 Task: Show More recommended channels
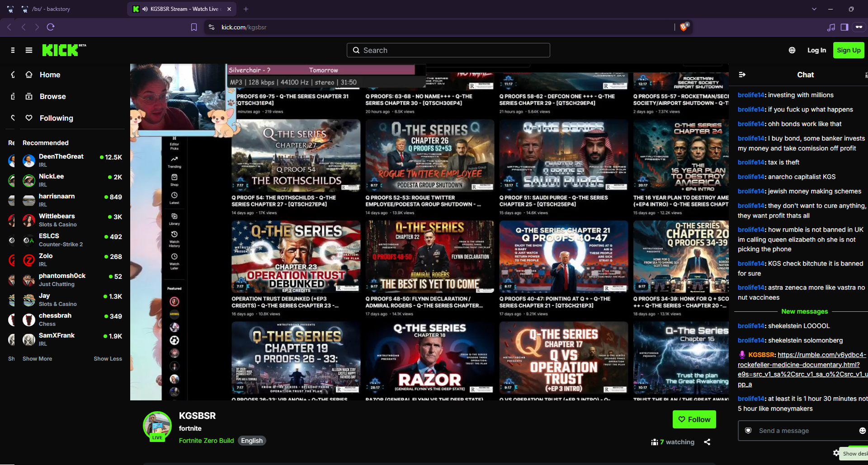click(x=37, y=359)
